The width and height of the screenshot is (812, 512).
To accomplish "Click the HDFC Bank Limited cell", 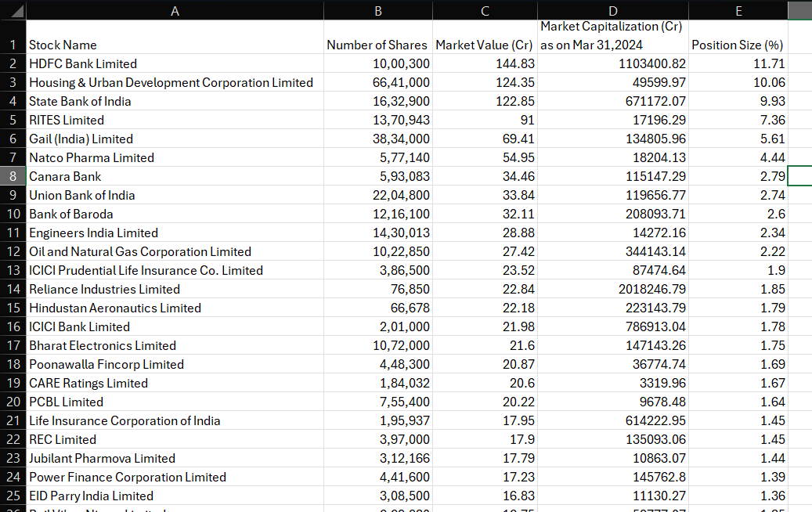I will [83, 63].
